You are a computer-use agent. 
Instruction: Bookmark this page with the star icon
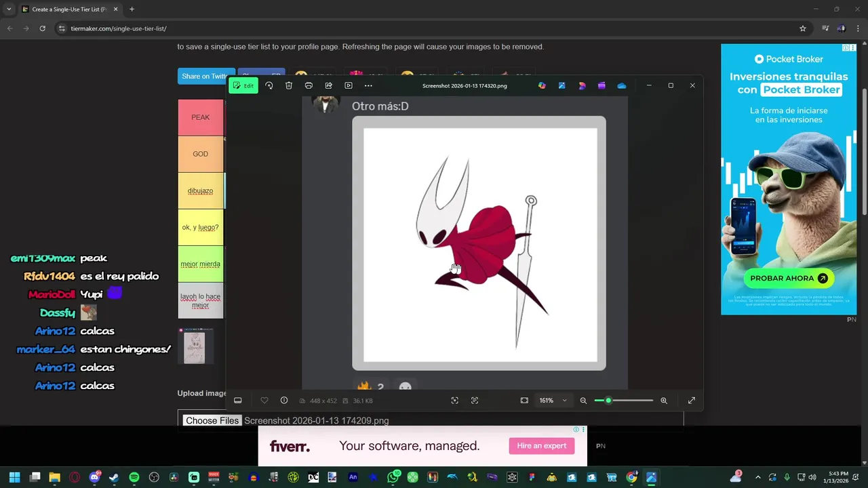pos(803,28)
